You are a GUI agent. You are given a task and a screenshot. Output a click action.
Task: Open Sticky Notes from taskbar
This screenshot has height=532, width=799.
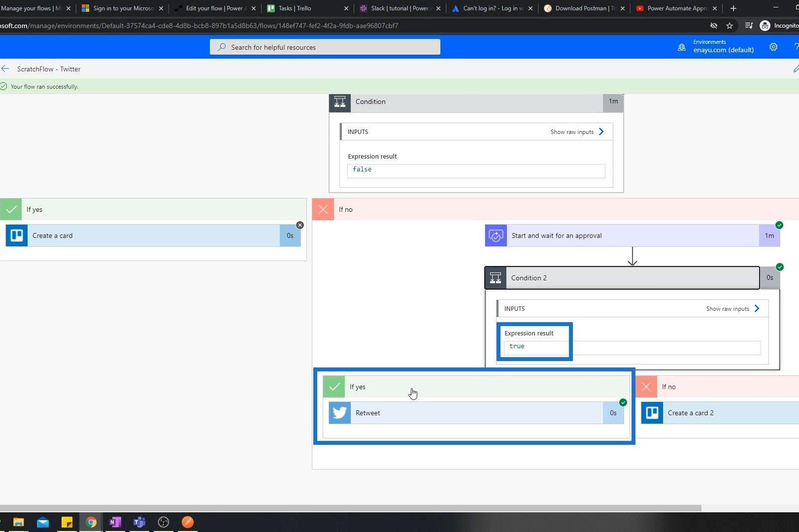click(67, 522)
